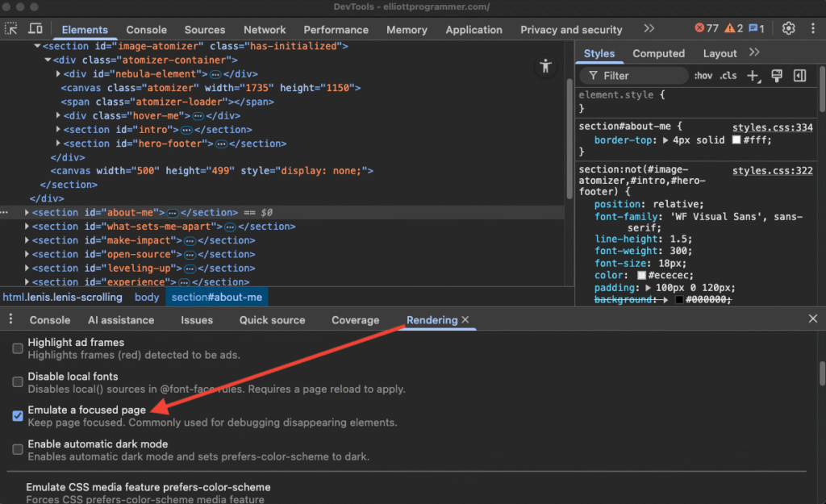Switch to the Network tab
The height and width of the screenshot is (504, 826).
pos(265,30)
